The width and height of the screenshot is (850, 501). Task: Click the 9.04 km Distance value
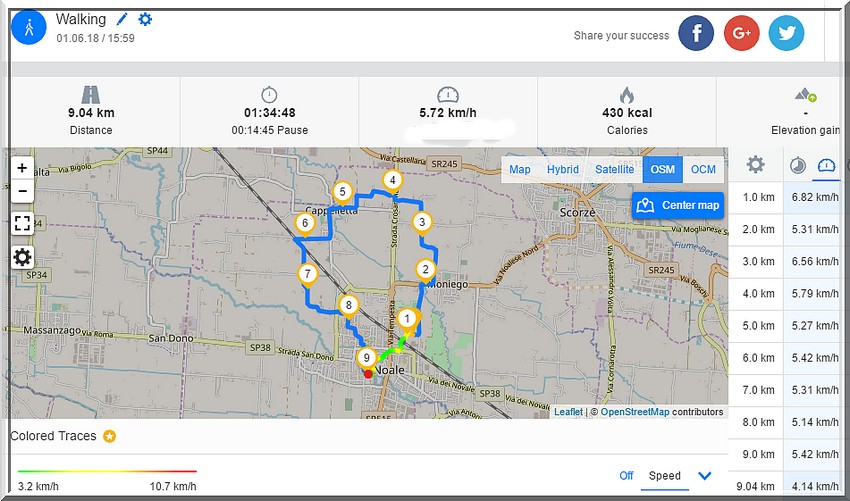[91, 113]
